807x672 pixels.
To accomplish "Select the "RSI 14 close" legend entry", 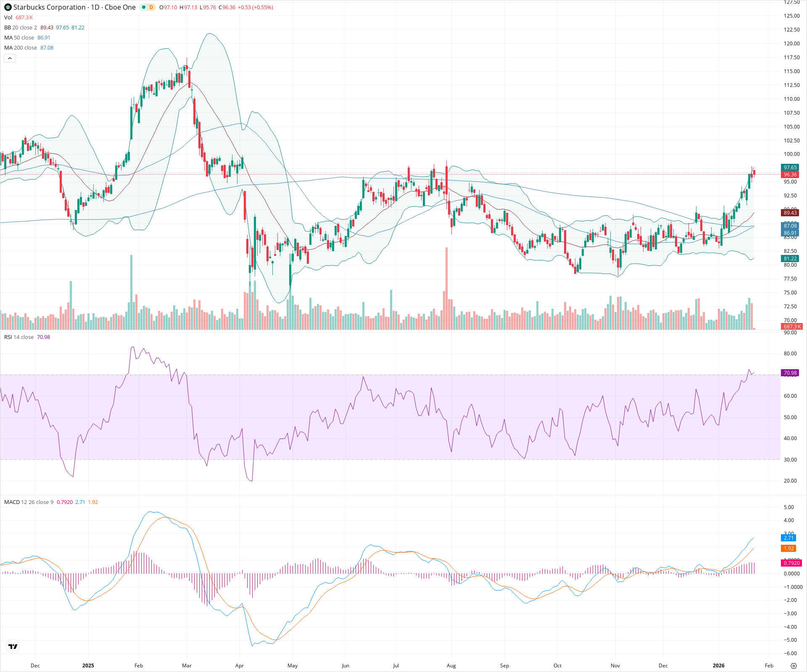I will 18,337.
